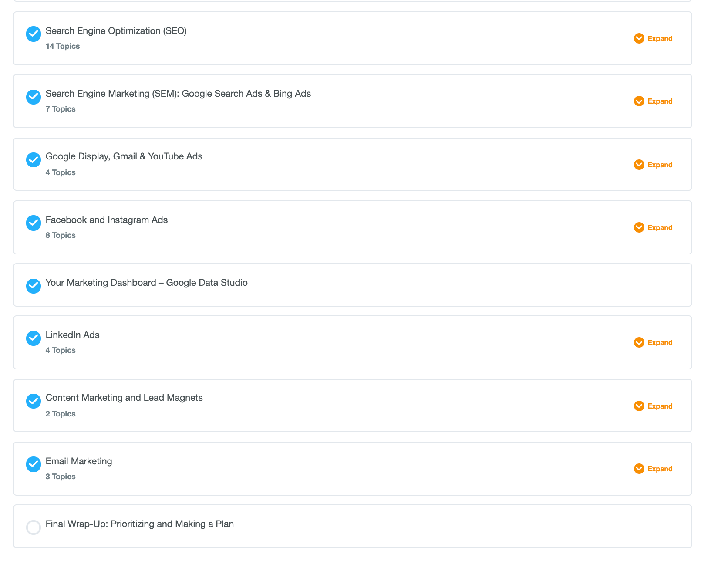
Task: Click the orange chevron for LinkedIn Ads
Action: [x=639, y=342]
